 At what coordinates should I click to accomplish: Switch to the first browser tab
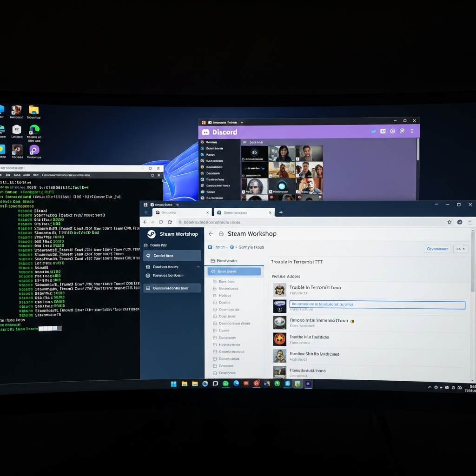click(x=182, y=212)
